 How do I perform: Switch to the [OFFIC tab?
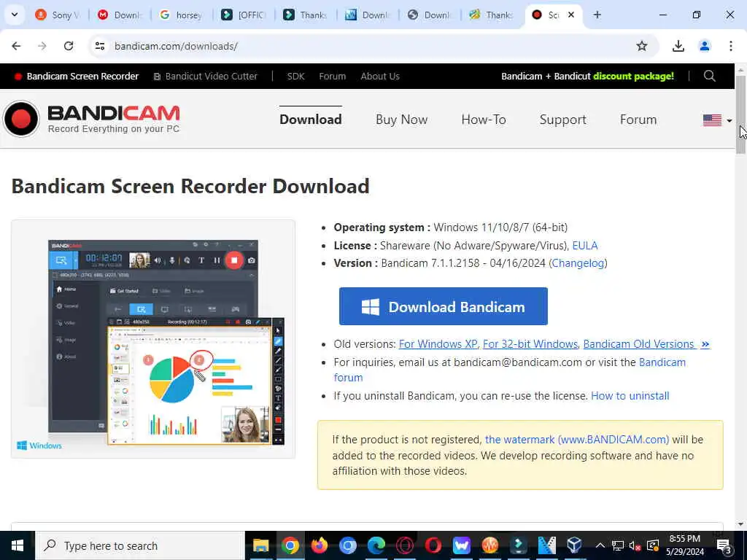click(x=243, y=15)
